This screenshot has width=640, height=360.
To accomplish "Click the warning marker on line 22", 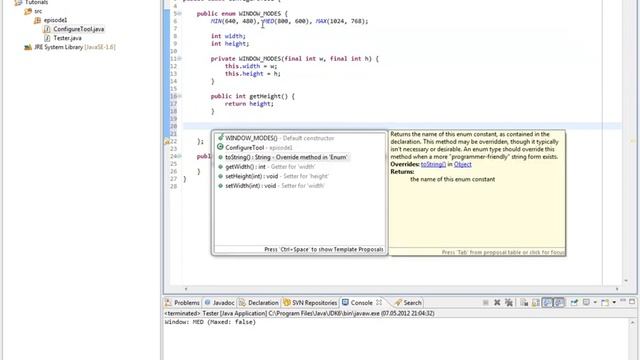I will (167, 142).
